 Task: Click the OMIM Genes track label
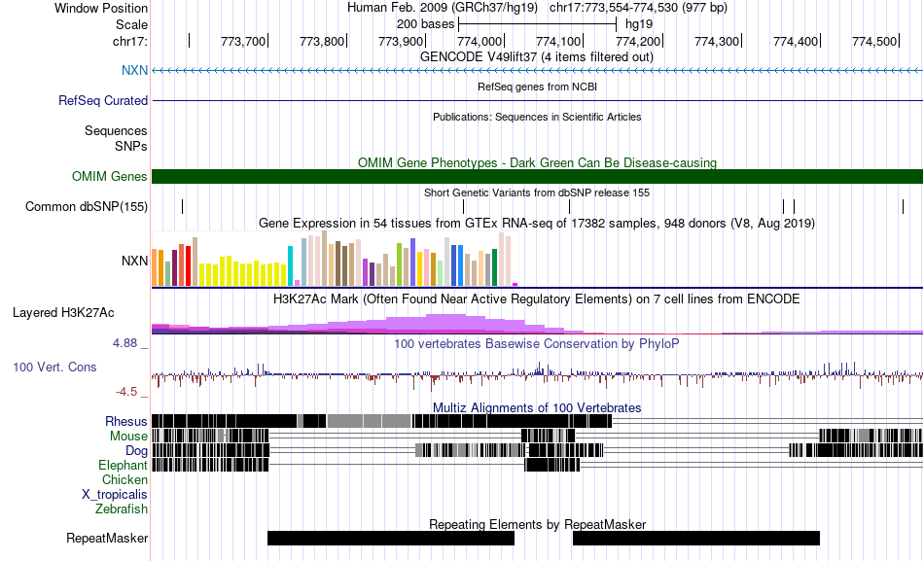point(109,176)
